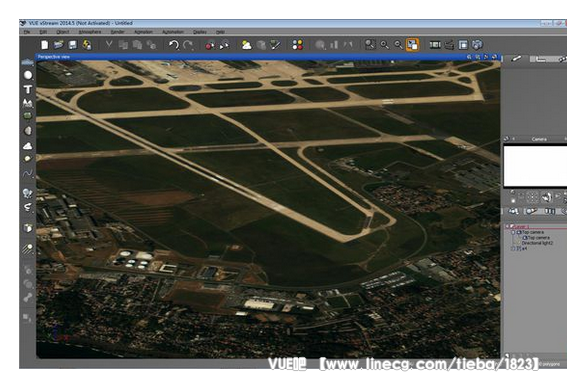Open the File menu

tap(27, 32)
